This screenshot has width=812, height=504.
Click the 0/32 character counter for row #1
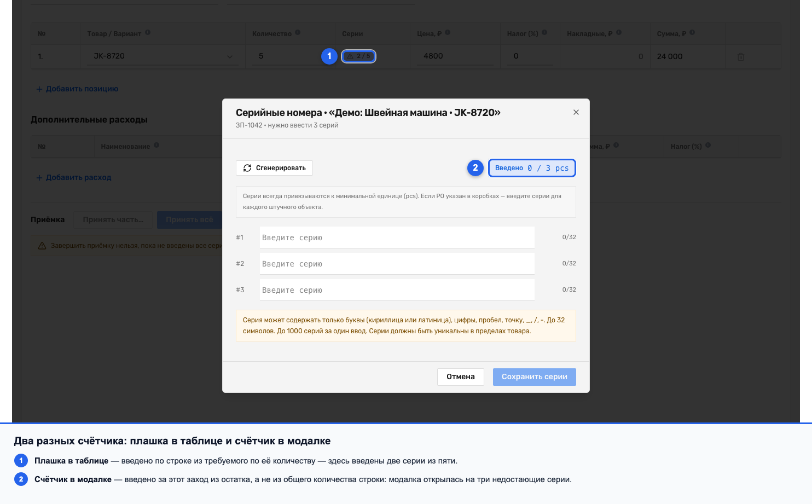coord(569,237)
